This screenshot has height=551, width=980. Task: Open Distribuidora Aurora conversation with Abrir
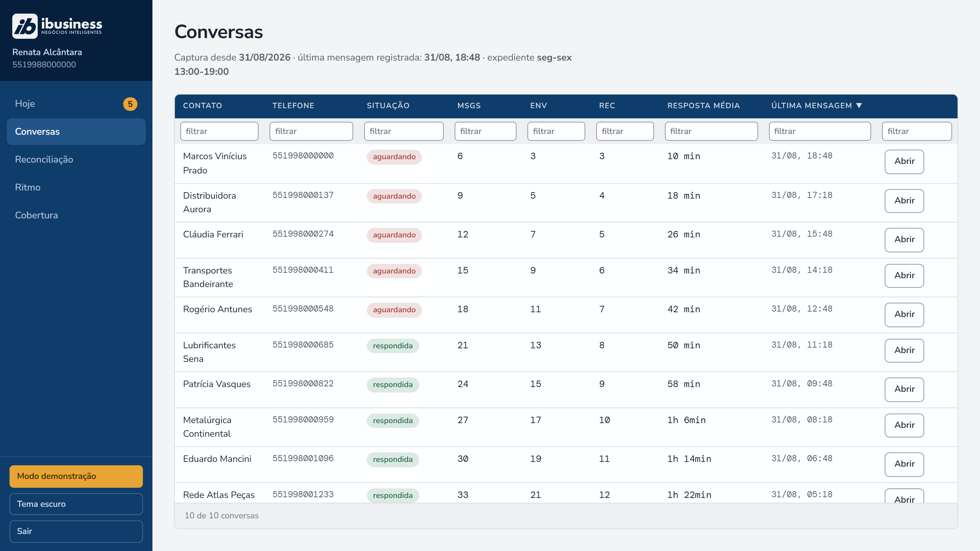[x=904, y=201]
